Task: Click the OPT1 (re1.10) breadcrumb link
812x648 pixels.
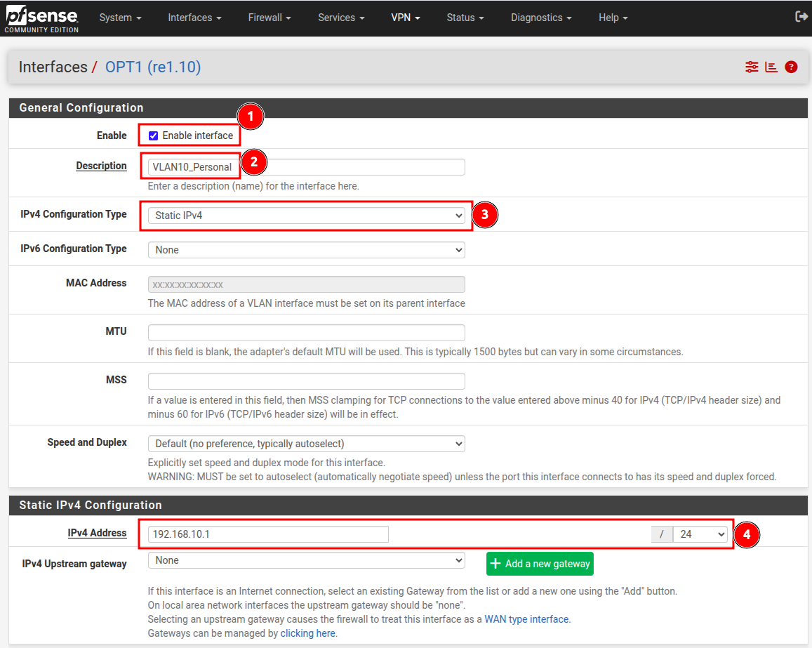Action: tap(153, 67)
